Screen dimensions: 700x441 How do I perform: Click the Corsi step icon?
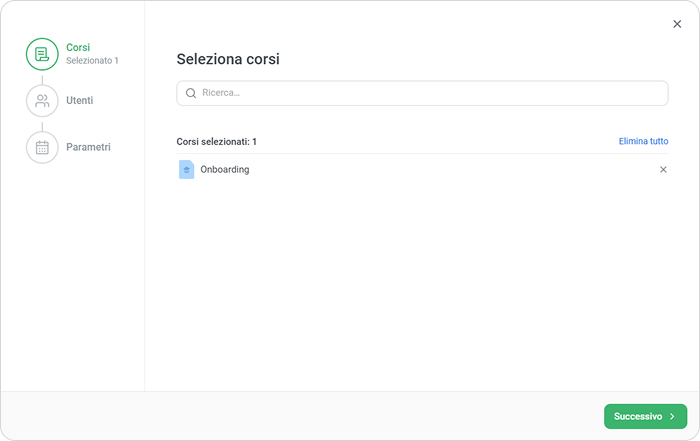(x=42, y=54)
